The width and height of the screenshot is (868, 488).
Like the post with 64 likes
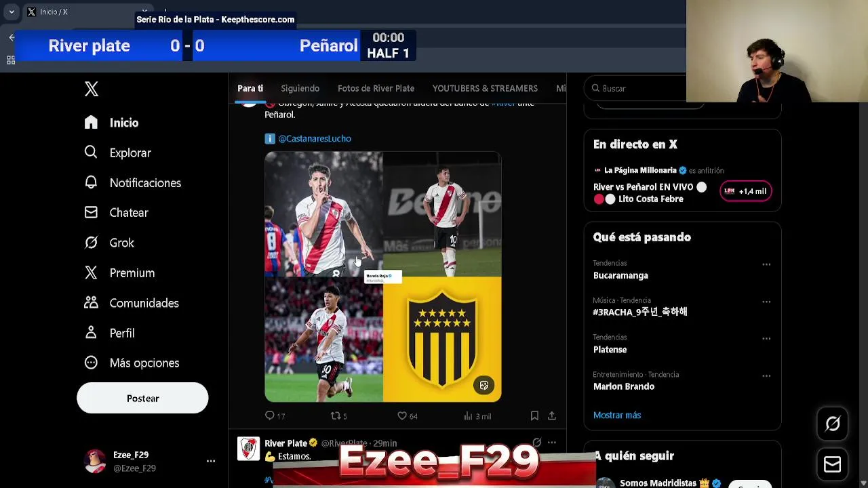point(402,415)
